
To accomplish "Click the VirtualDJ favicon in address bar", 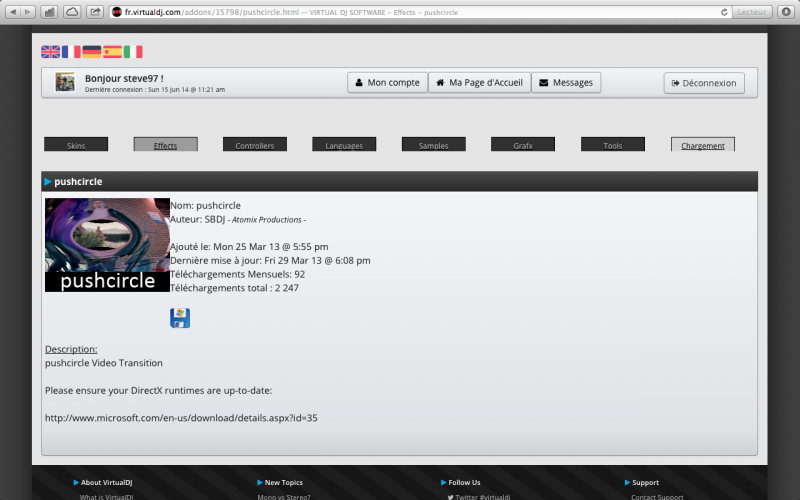I will [117, 12].
